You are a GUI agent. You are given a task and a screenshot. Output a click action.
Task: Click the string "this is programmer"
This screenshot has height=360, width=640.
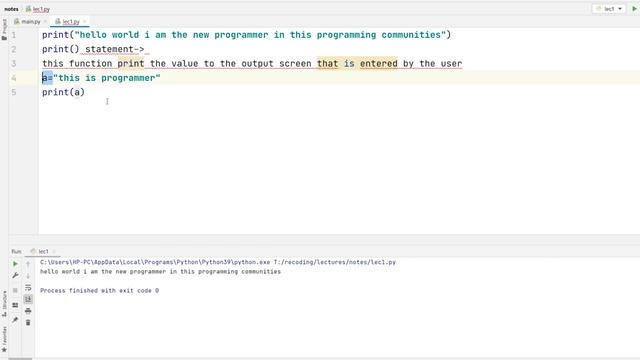point(107,78)
